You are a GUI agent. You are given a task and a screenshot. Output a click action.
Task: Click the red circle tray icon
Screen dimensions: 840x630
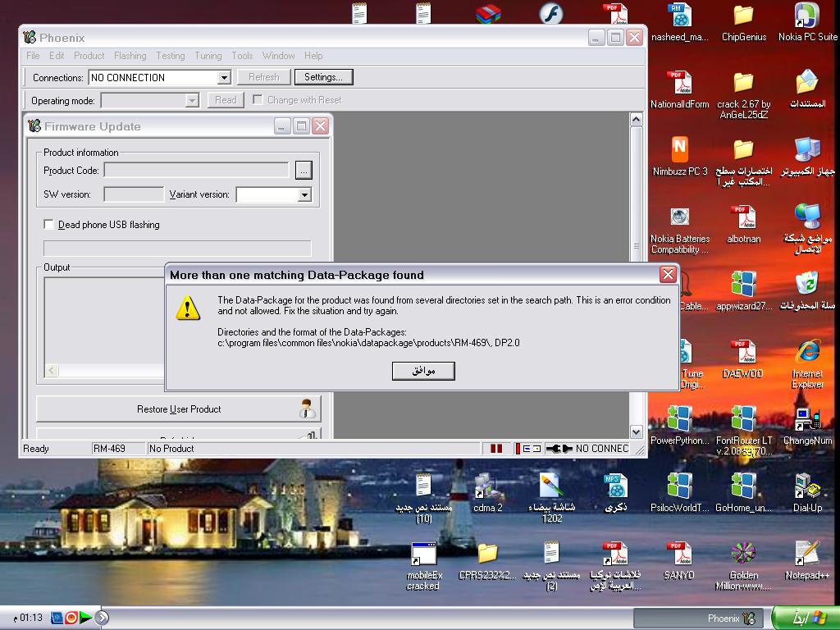pyautogui.click(x=71, y=618)
